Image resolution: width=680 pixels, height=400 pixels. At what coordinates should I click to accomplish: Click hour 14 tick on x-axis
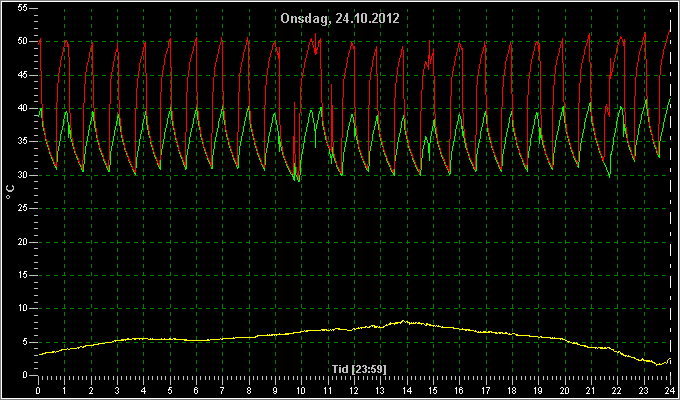point(406,390)
